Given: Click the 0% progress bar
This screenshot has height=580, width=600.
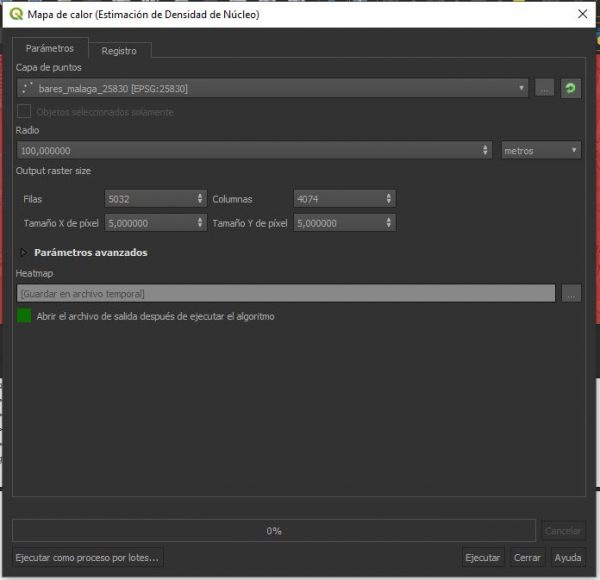Looking at the screenshot, I should pyautogui.click(x=273, y=531).
